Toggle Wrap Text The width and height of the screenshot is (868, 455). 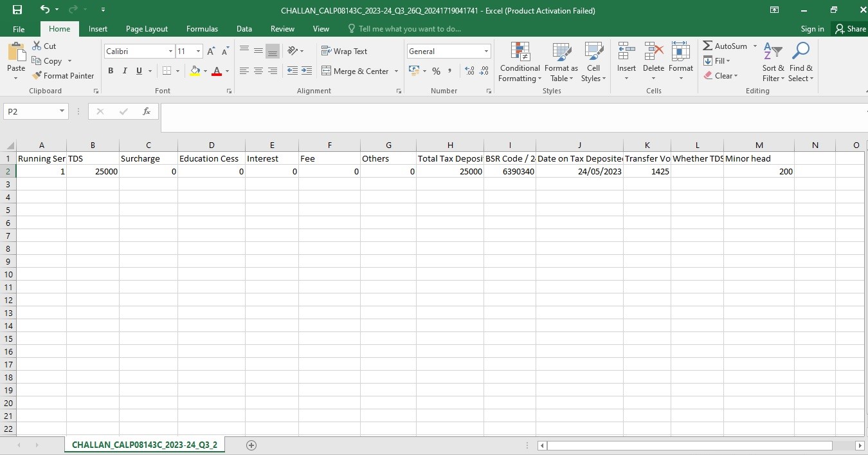click(x=344, y=51)
